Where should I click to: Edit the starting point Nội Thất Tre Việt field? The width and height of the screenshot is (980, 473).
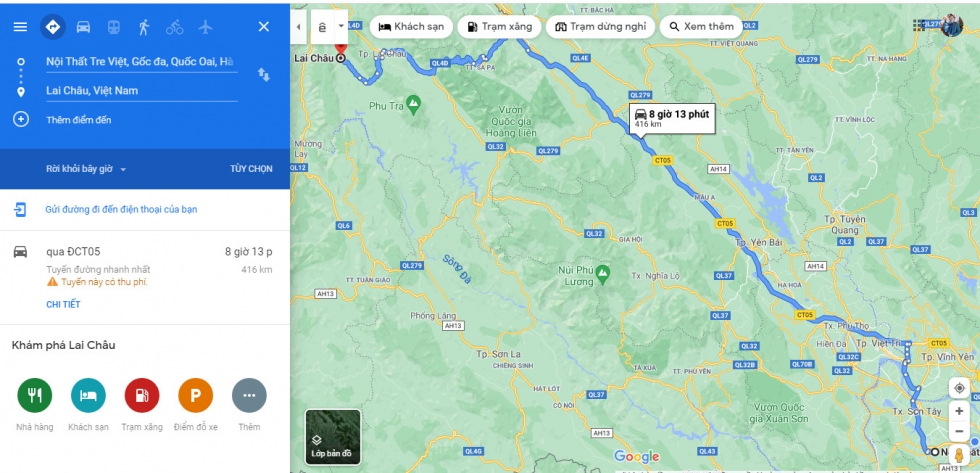click(x=141, y=62)
